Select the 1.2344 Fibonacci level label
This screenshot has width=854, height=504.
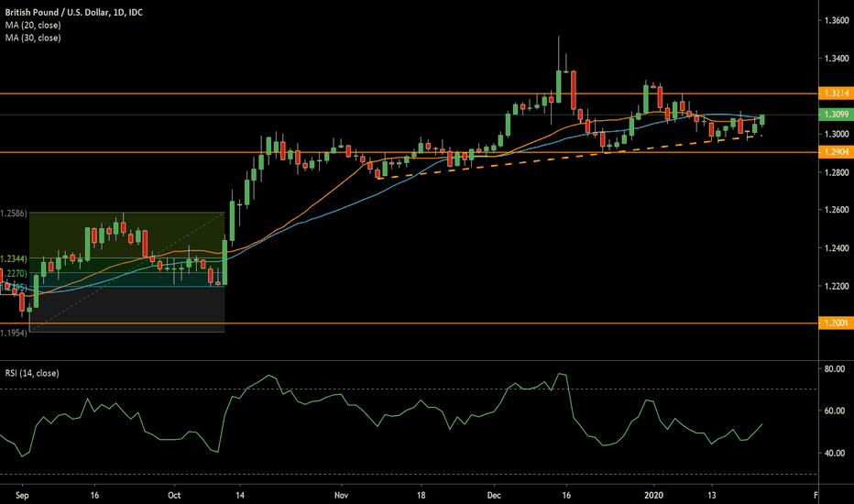[15, 259]
